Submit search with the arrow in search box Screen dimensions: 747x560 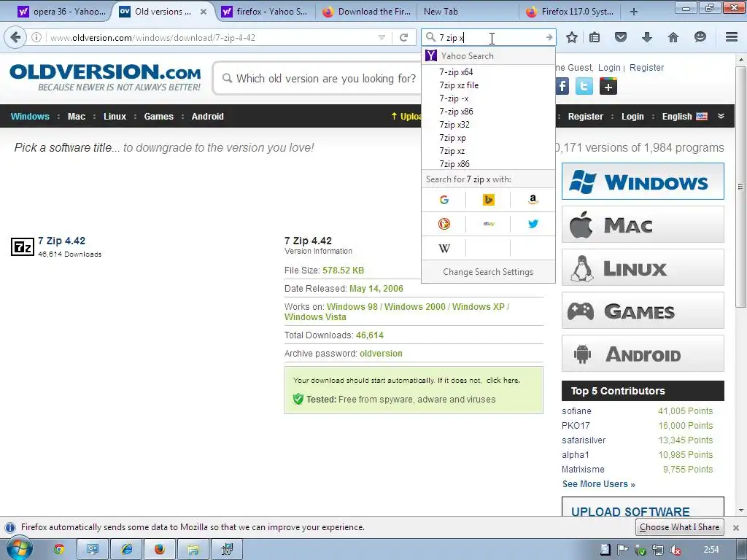pyautogui.click(x=549, y=37)
